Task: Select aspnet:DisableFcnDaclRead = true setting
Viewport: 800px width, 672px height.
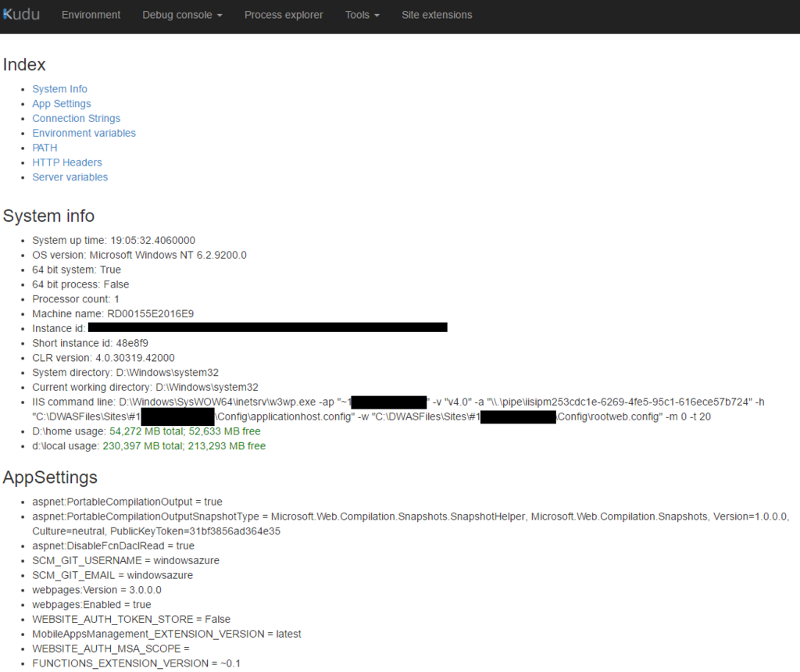Action: click(x=113, y=546)
